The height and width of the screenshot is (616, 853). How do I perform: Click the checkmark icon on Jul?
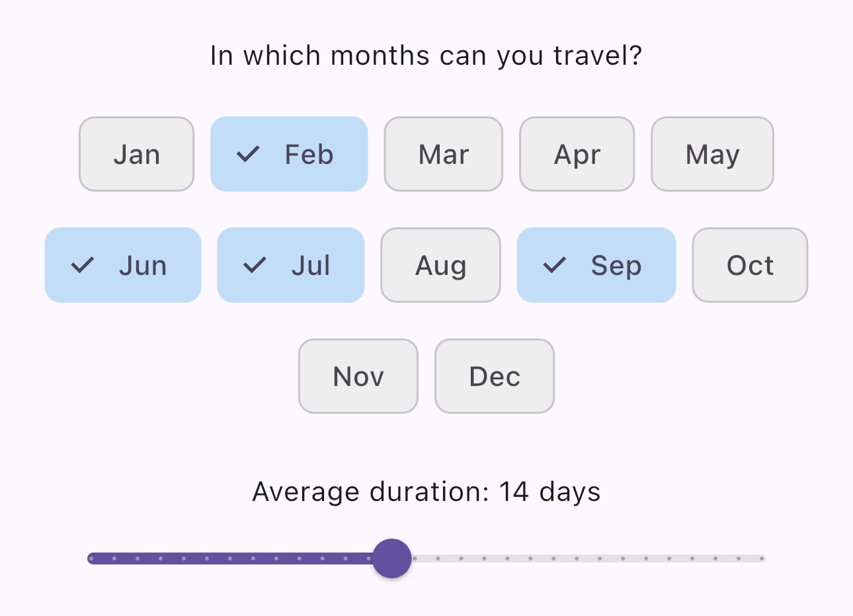[x=255, y=265]
